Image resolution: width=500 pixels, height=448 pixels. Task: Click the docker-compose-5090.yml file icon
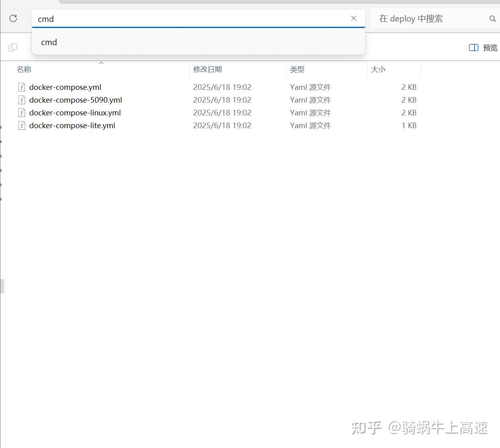[22, 100]
